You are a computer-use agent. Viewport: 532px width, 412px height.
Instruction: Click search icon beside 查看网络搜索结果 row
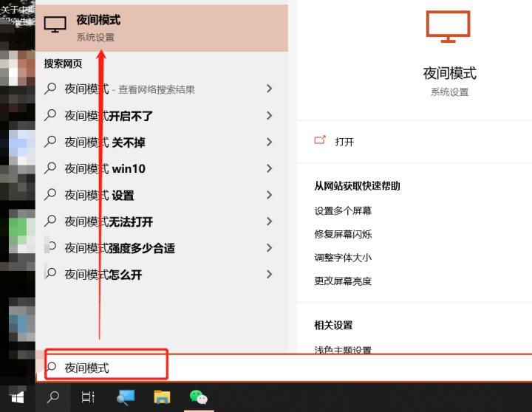50,89
